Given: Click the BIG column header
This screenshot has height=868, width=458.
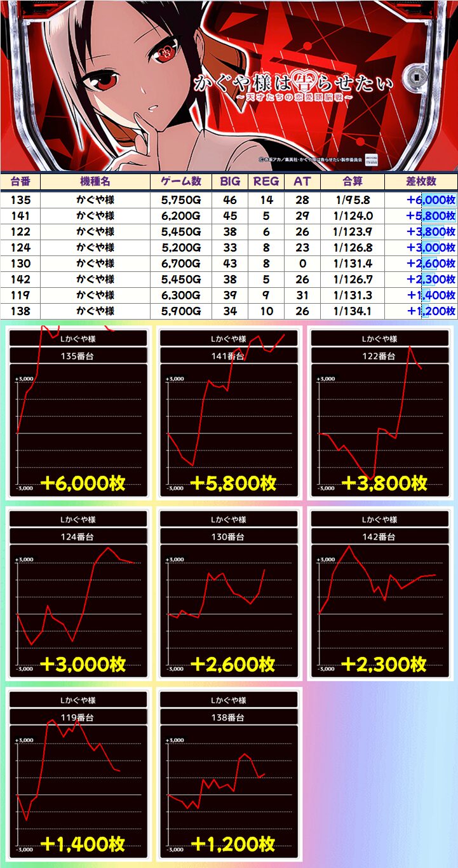Looking at the screenshot, I should 230,182.
